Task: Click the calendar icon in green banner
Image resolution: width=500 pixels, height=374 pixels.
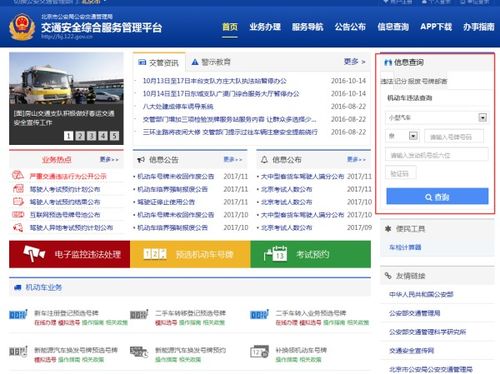Action: (275, 254)
